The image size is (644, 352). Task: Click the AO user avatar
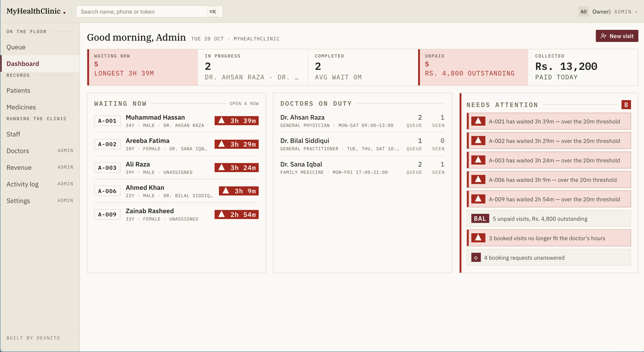[x=583, y=11]
